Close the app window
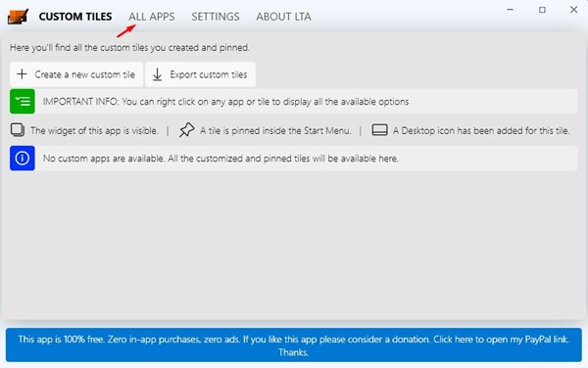588x368 pixels. 573,10
